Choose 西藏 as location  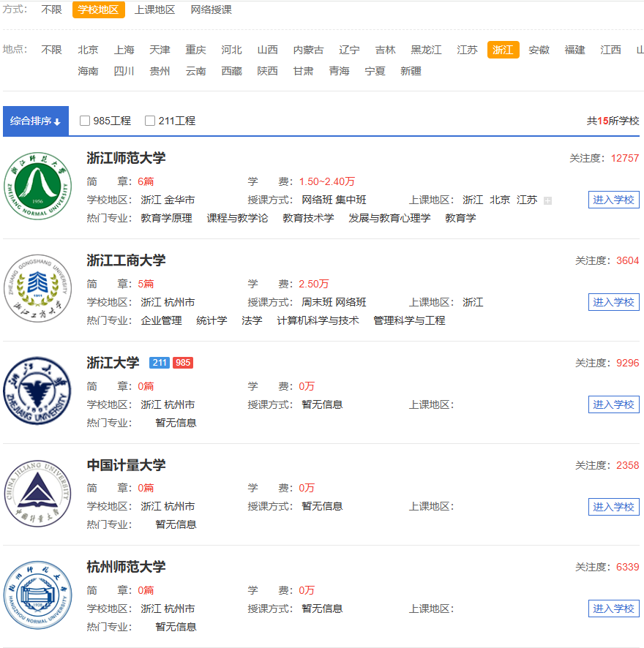232,71
